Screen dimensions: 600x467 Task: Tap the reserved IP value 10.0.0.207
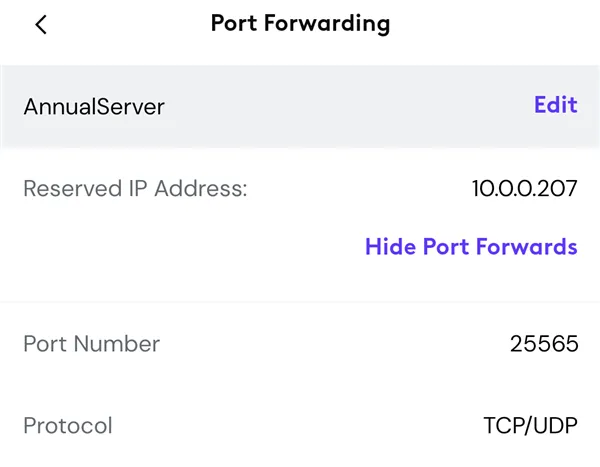(524, 188)
